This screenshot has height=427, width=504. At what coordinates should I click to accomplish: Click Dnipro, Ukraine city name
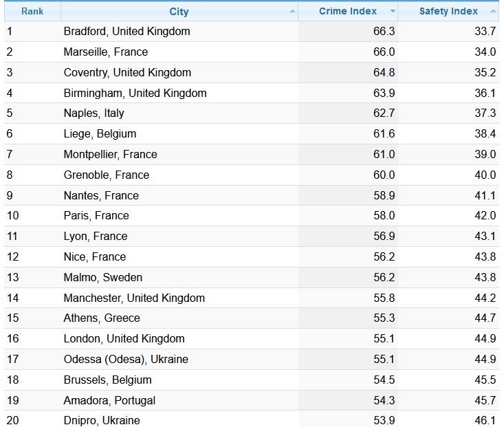pos(102,420)
